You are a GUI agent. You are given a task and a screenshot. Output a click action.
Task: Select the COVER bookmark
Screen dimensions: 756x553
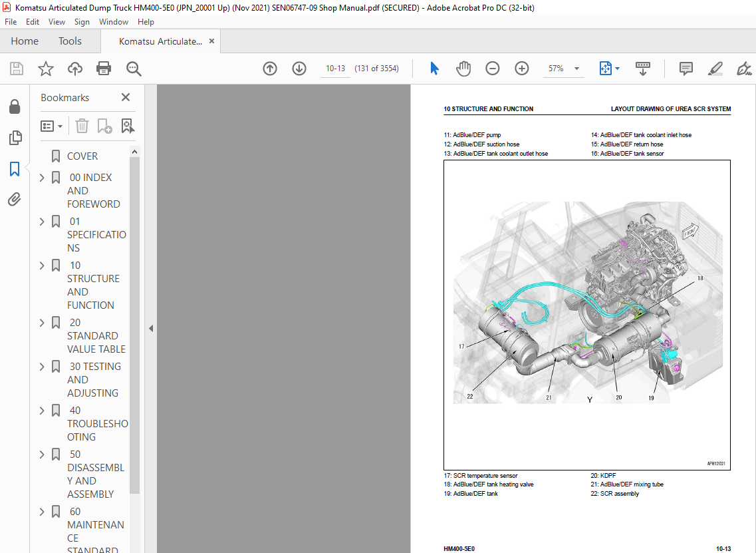point(82,156)
